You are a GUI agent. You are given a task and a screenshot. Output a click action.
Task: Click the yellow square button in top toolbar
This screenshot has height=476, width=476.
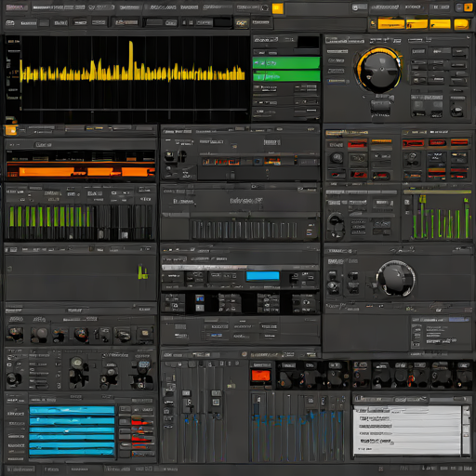pyautogui.click(x=278, y=8)
